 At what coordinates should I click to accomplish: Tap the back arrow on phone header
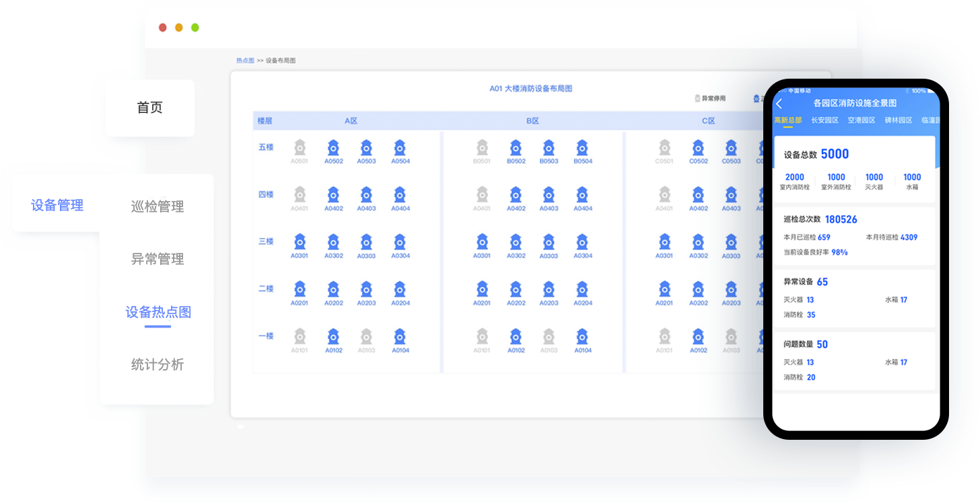(x=779, y=104)
